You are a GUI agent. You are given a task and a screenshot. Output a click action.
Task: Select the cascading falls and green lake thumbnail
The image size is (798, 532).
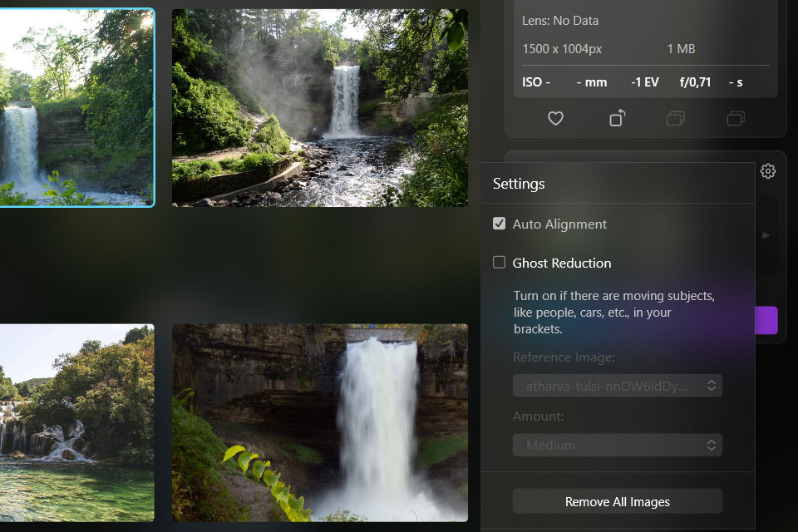pos(76,422)
